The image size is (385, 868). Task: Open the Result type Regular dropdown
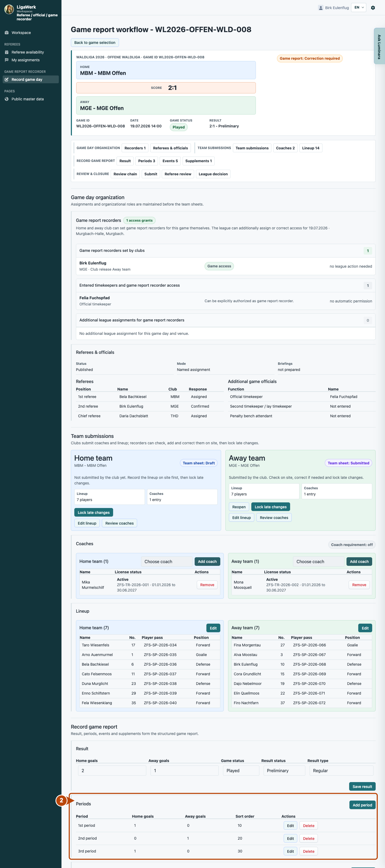tap(341, 771)
